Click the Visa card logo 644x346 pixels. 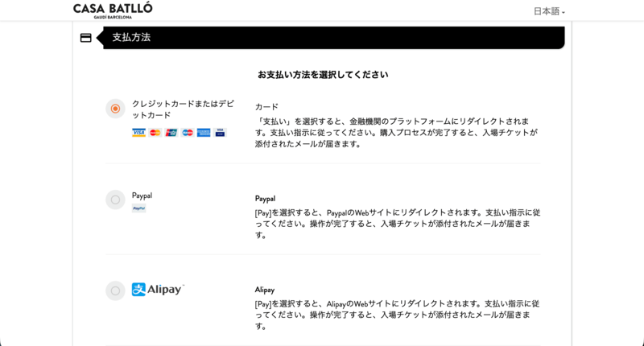click(x=138, y=133)
